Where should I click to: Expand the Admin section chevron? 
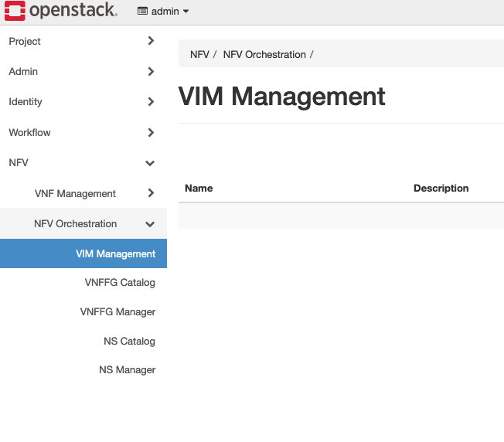click(151, 72)
